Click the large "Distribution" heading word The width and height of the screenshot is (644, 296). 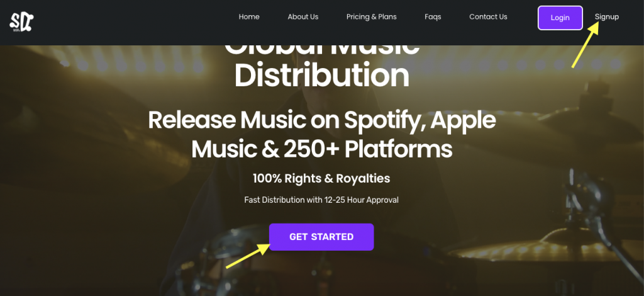click(x=321, y=76)
